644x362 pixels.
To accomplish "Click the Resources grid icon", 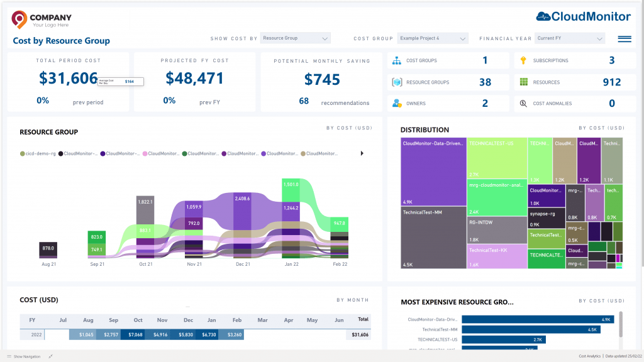I will coord(524,82).
